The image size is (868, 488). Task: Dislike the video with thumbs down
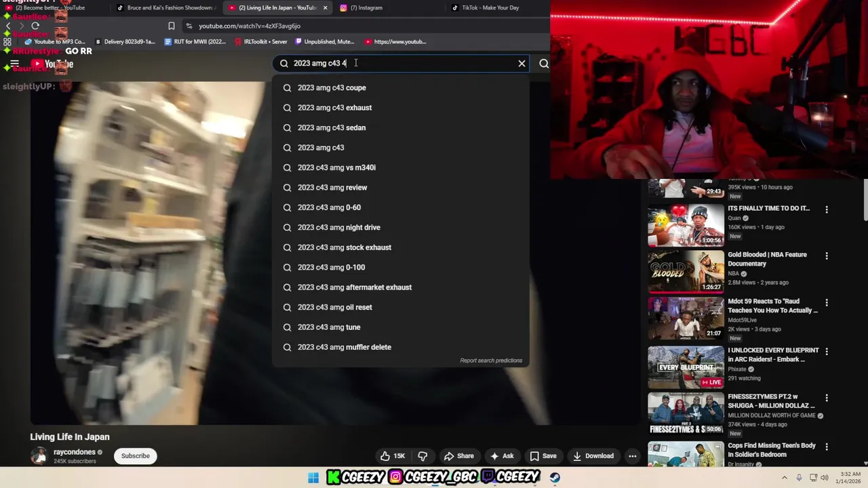click(422, 456)
